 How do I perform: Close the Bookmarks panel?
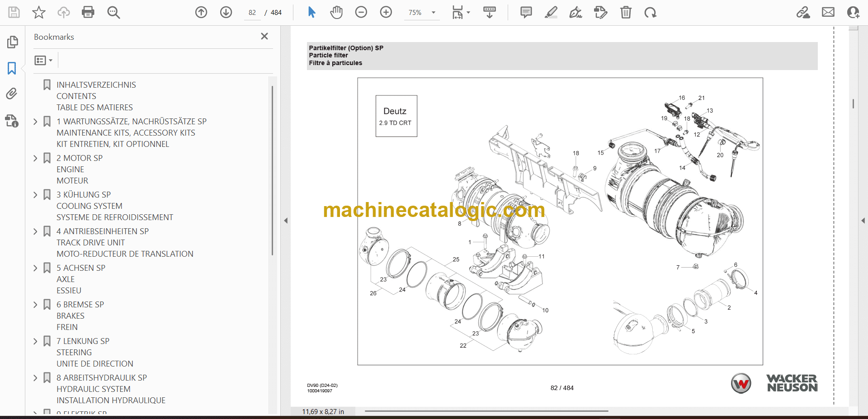click(264, 36)
